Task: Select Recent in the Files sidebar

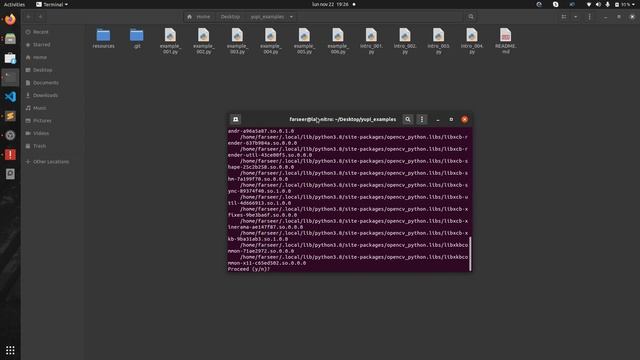Action: tap(53, 32)
